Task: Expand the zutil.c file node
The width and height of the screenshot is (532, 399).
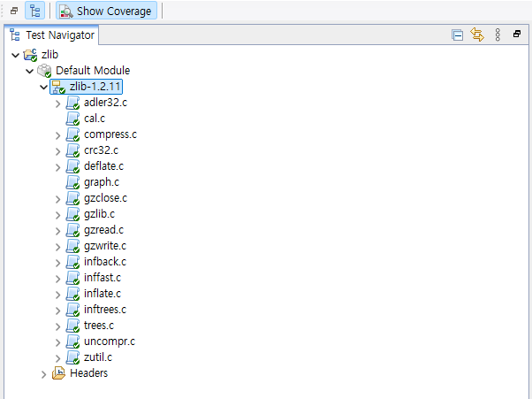Action: tap(58, 358)
